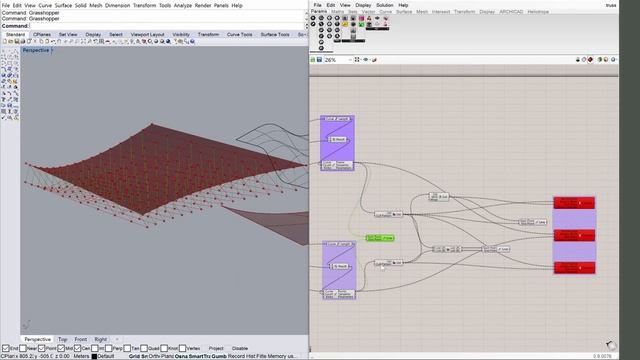Click the Help icon ending Rhino Standard toolbar
Image resolution: width=640 pixels, height=360 pixels.
[192, 41]
